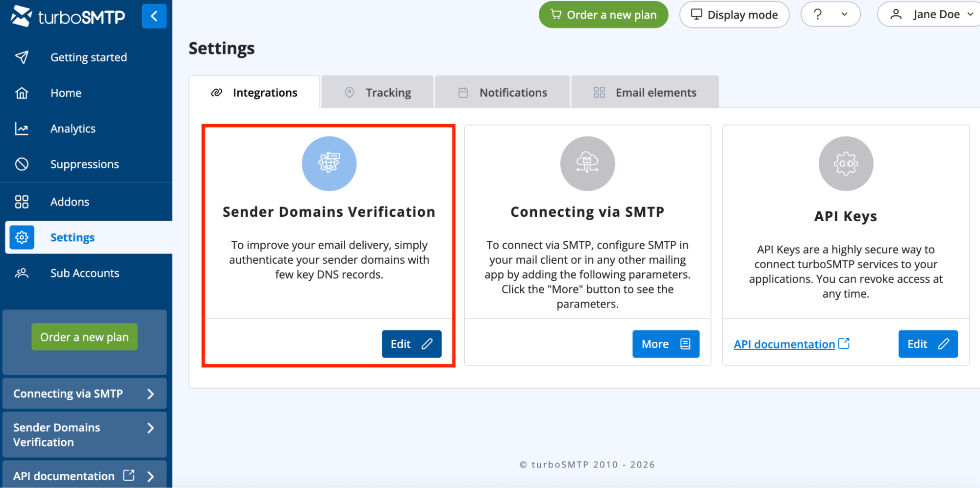Click the Addons grid icon
Viewport: 980px width, 488px height.
[22, 202]
